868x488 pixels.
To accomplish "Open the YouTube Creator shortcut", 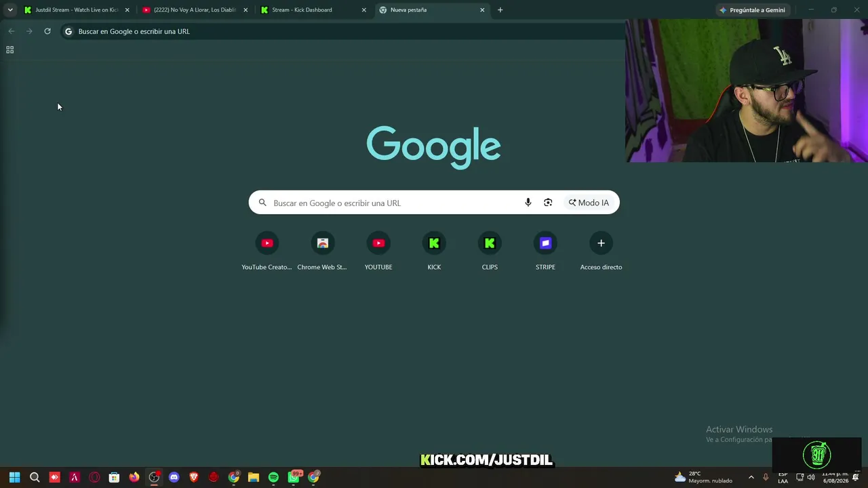I will coord(267,251).
